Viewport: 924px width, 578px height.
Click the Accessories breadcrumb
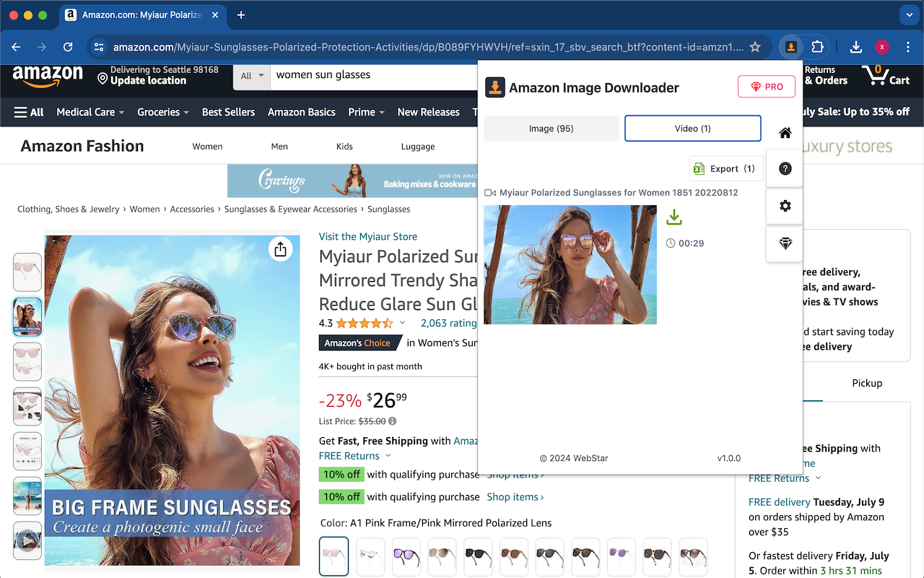[x=192, y=209]
